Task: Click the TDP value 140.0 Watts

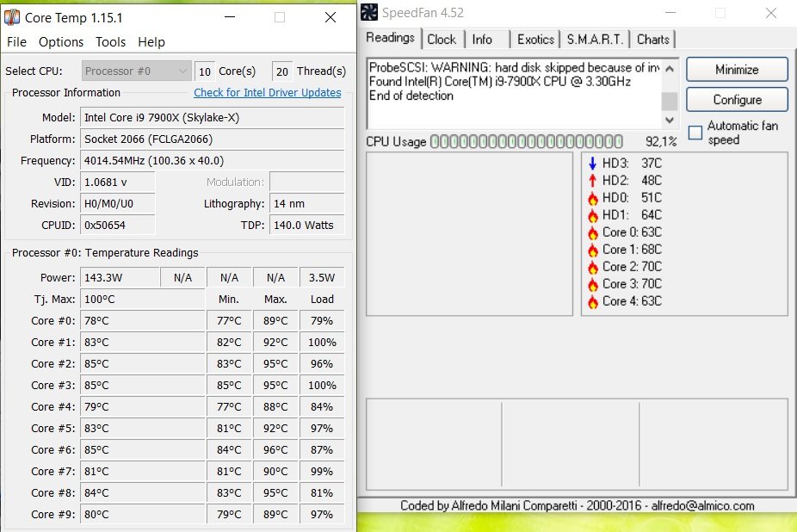Action: click(307, 226)
